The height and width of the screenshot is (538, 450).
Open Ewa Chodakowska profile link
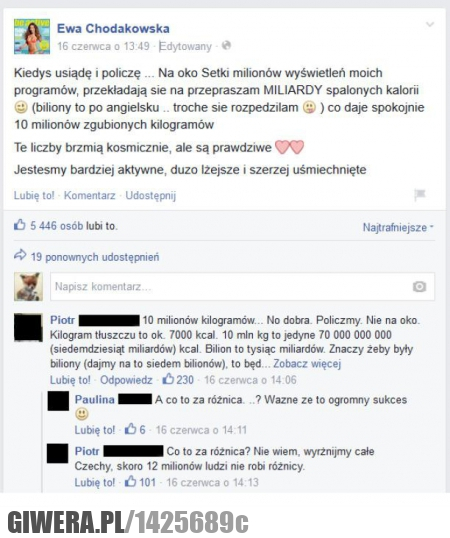point(113,28)
